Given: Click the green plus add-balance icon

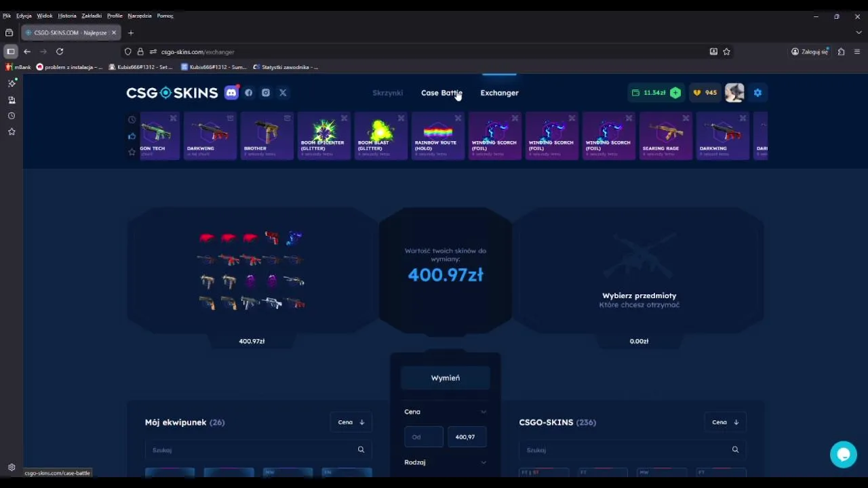Looking at the screenshot, I should coord(675,93).
